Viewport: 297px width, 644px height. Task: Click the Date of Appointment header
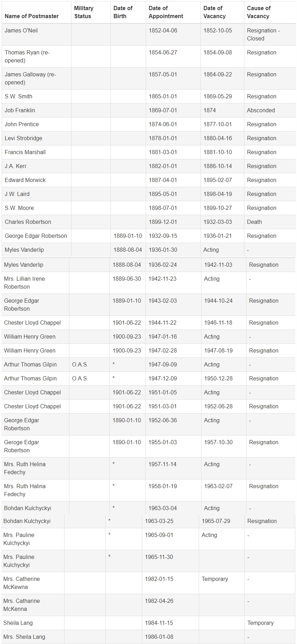pyautogui.click(x=166, y=12)
